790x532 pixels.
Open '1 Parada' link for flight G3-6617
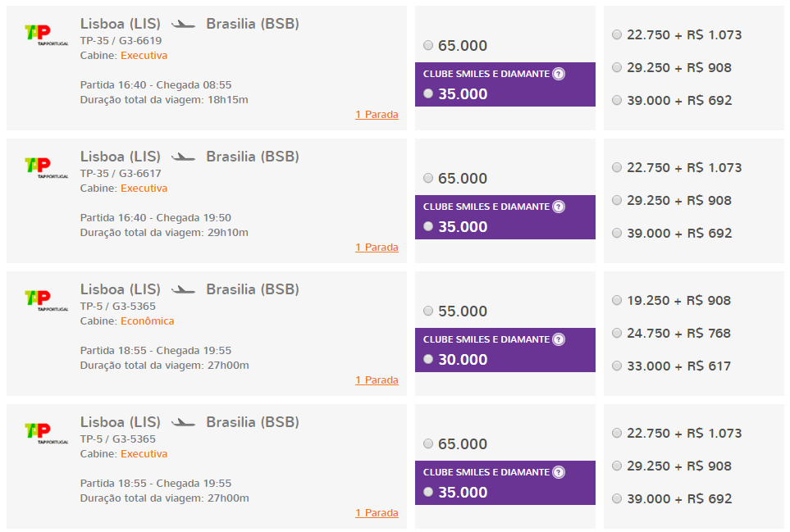click(377, 248)
